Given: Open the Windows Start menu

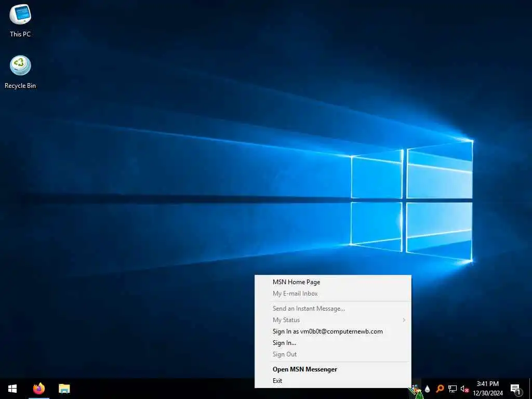Looking at the screenshot, I should click(x=12, y=389).
